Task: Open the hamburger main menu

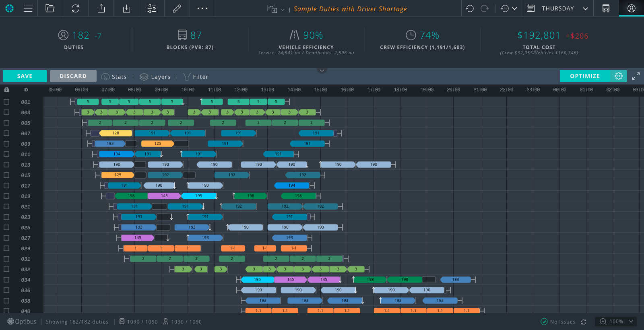Action: pyautogui.click(x=28, y=8)
